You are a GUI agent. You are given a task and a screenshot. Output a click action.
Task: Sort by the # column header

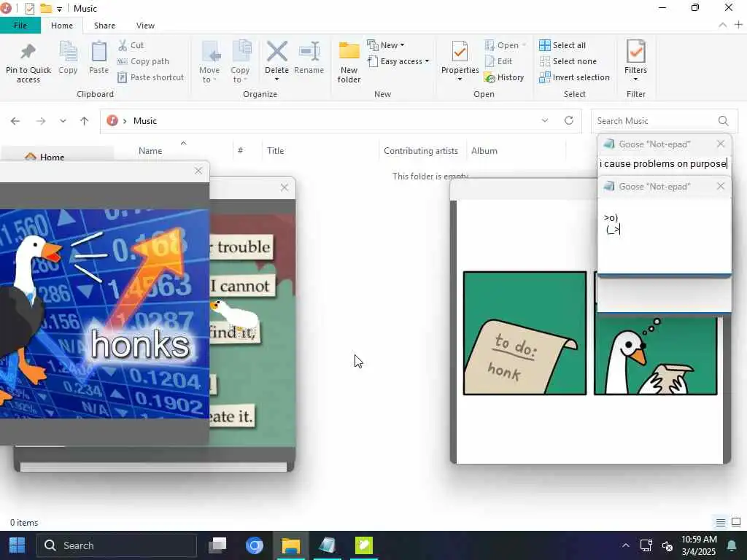pyautogui.click(x=241, y=150)
